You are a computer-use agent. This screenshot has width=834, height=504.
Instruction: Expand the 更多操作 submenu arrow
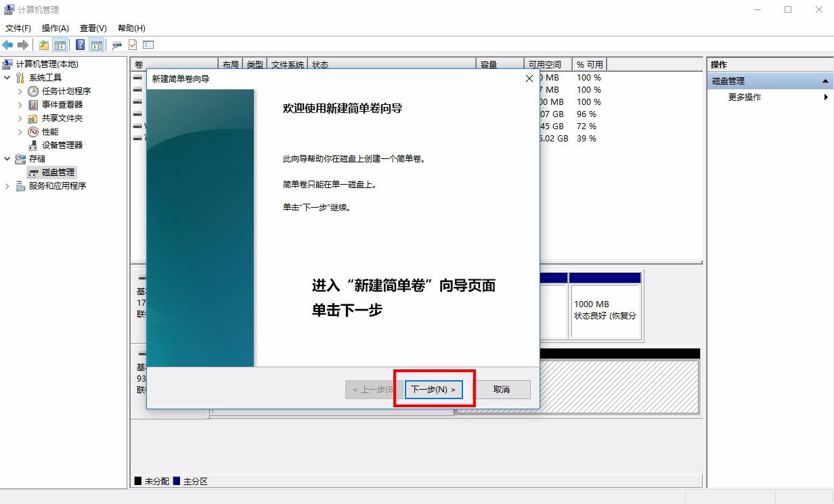(827, 97)
